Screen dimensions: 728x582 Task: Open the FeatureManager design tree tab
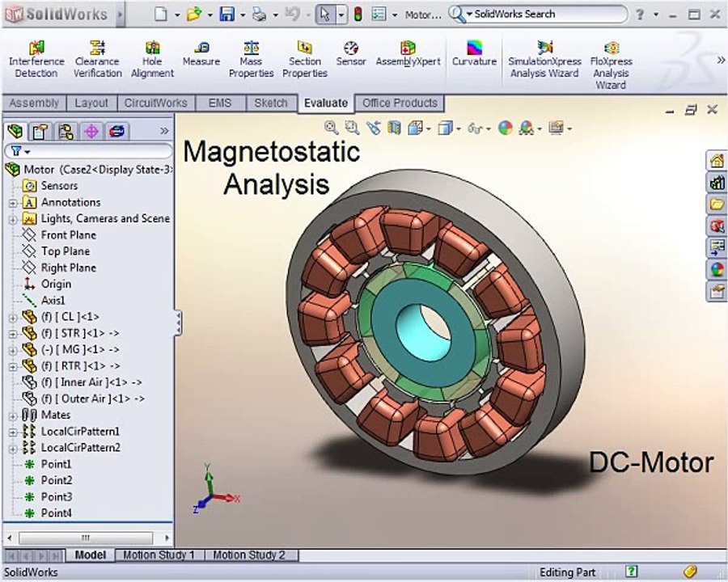tap(15, 131)
